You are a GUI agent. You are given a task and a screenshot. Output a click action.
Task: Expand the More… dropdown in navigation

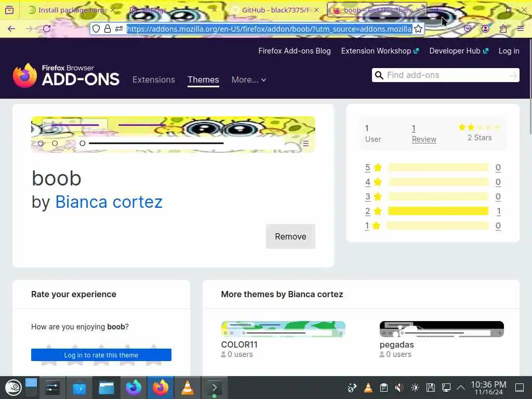click(249, 79)
